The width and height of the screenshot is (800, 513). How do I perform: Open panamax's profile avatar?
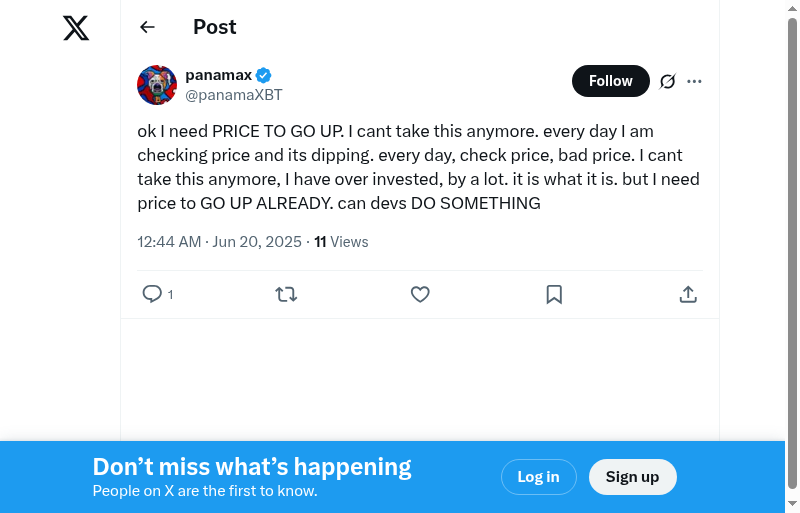click(157, 85)
